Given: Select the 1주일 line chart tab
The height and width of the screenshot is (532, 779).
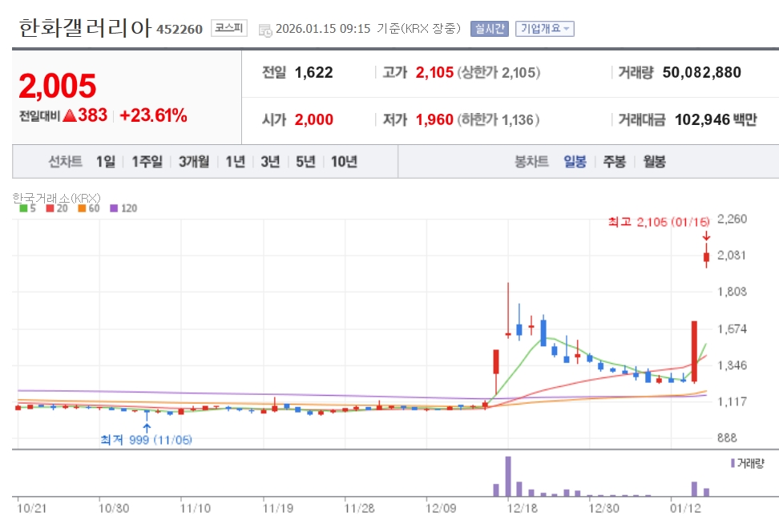Looking at the screenshot, I should click(147, 161).
